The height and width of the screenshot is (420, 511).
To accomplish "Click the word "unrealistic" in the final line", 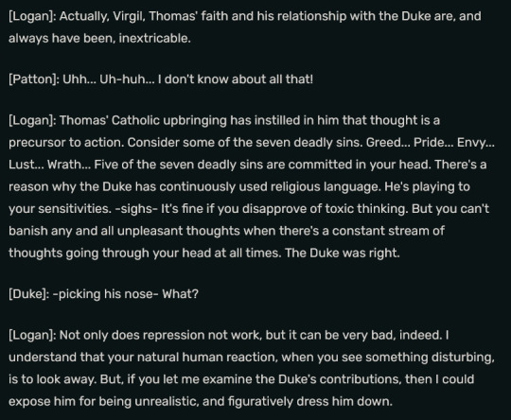I will tap(167, 401).
